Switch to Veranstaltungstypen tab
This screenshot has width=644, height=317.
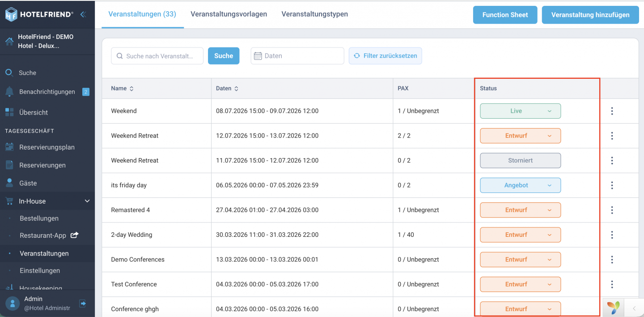(x=314, y=14)
